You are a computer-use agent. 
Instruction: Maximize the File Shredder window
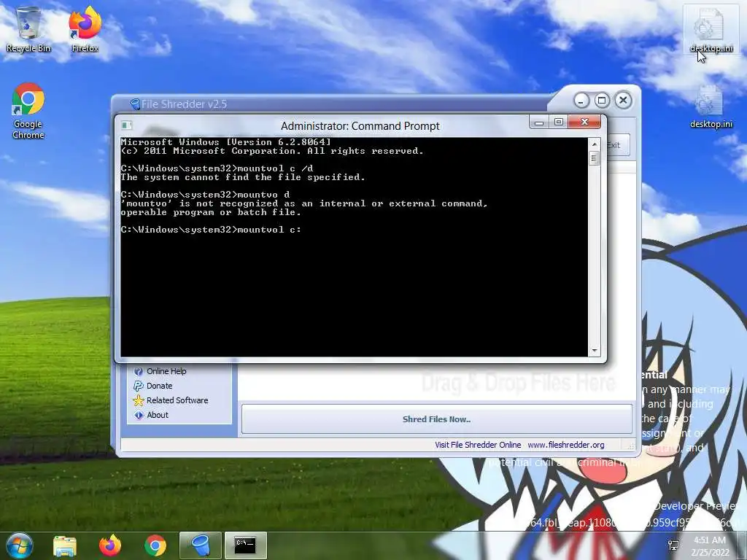coord(602,101)
